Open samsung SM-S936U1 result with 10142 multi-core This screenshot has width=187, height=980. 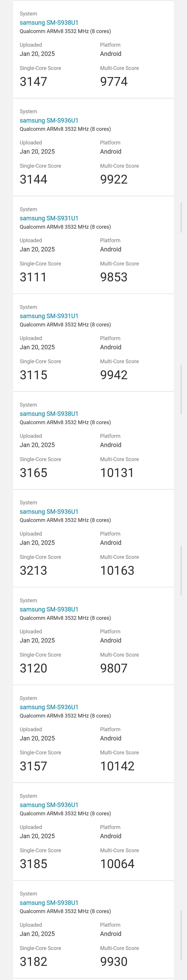[x=49, y=707]
